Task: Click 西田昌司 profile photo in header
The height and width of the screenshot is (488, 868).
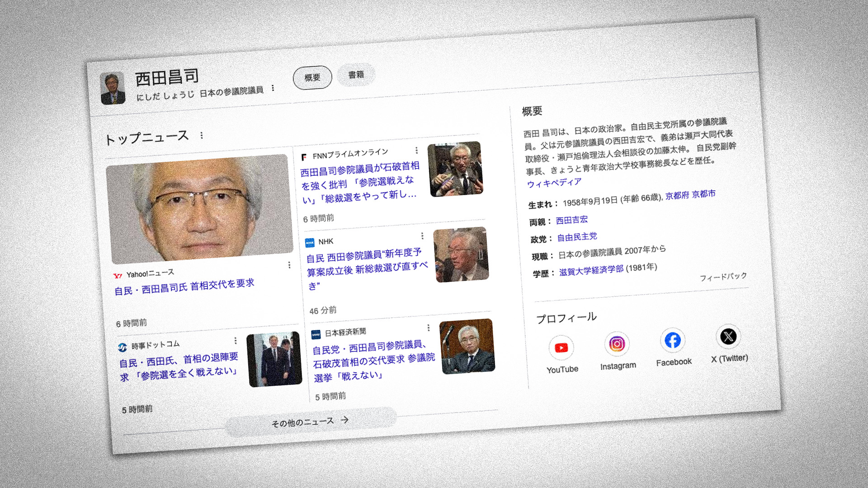Action: (x=113, y=88)
